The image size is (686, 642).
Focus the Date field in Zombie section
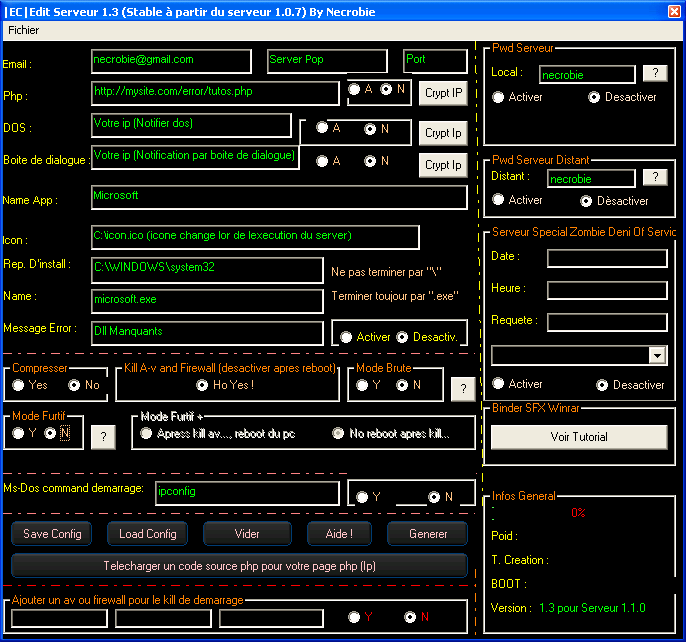[607, 258]
